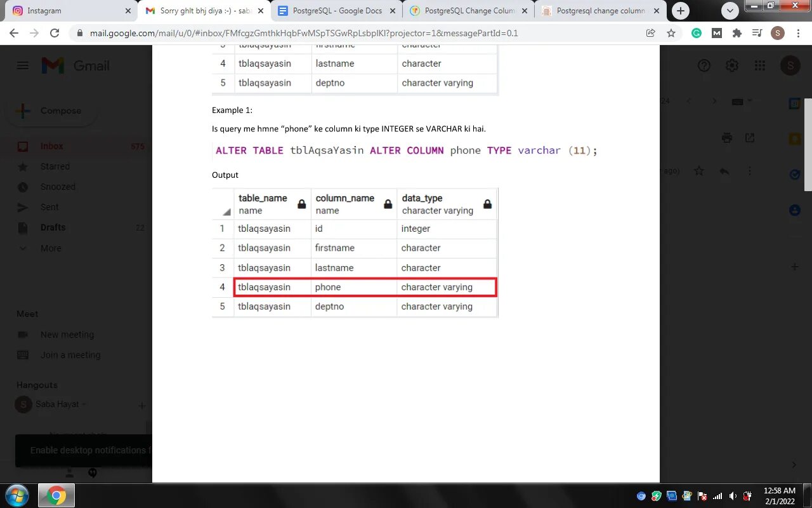Open Gmail support help icon
The height and width of the screenshot is (508, 812).
click(704, 65)
